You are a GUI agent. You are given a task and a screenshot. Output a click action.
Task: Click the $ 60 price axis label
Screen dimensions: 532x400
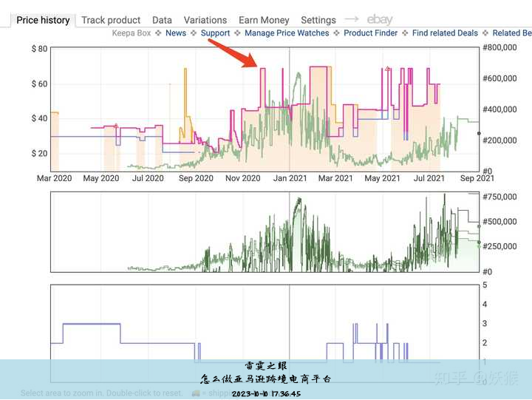point(39,84)
